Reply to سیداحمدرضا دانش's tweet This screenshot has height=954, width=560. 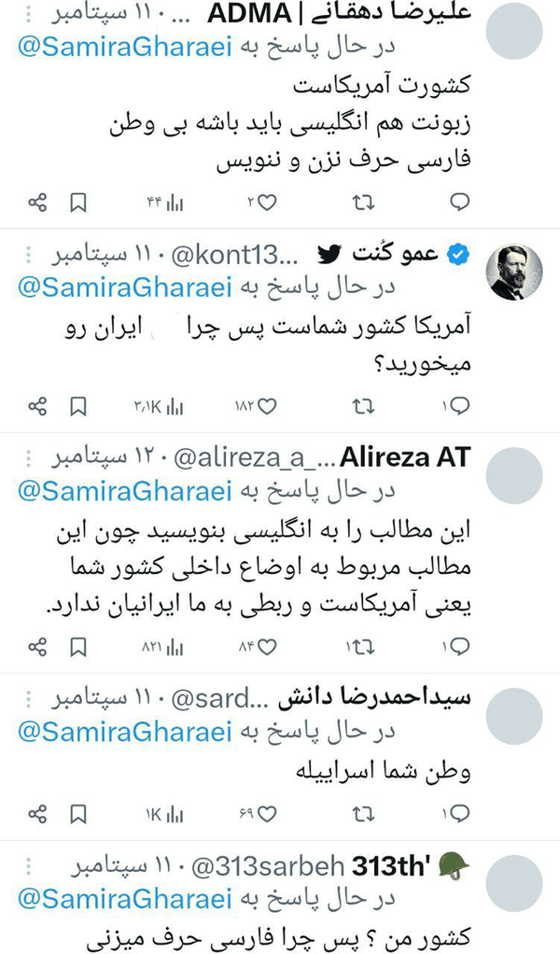[459, 815]
